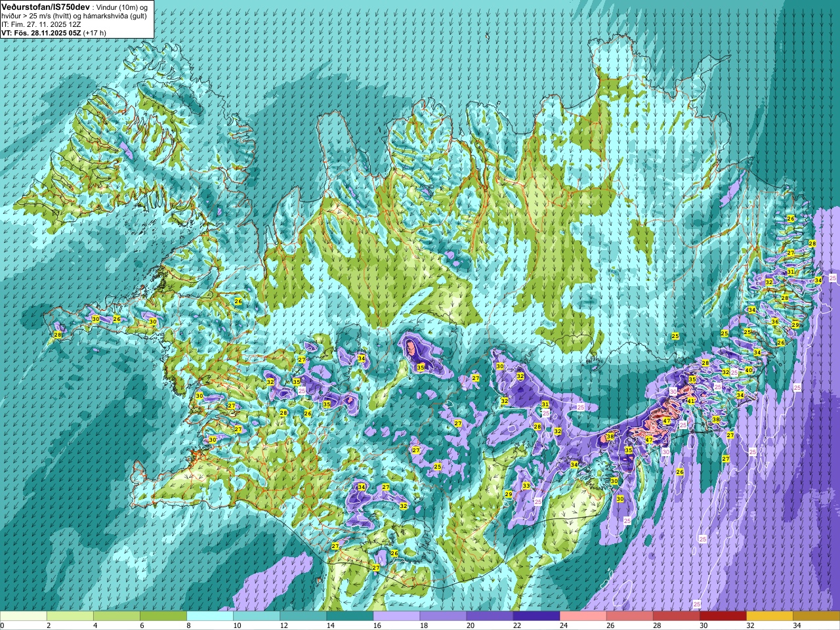Click the legend color band between 10 and 12

click(257, 616)
